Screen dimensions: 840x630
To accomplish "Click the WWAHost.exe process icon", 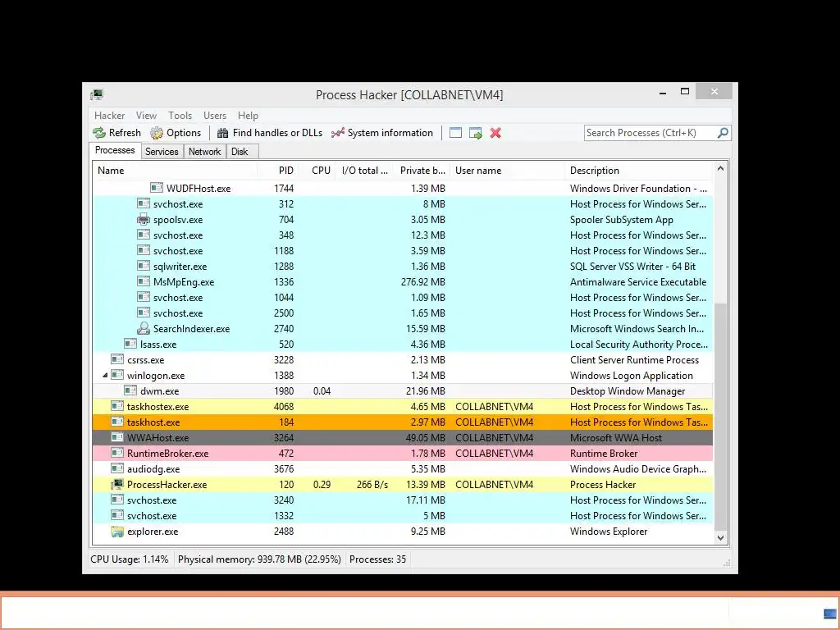I will (x=116, y=438).
